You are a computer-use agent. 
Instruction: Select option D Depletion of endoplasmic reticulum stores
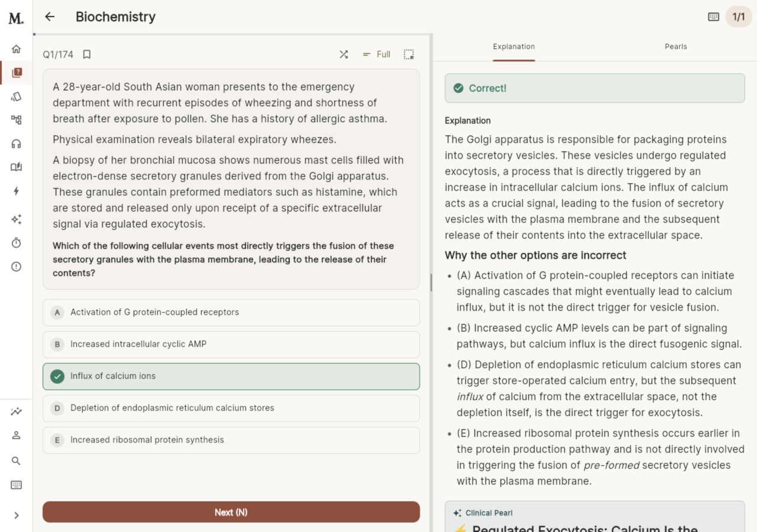point(231,408)
